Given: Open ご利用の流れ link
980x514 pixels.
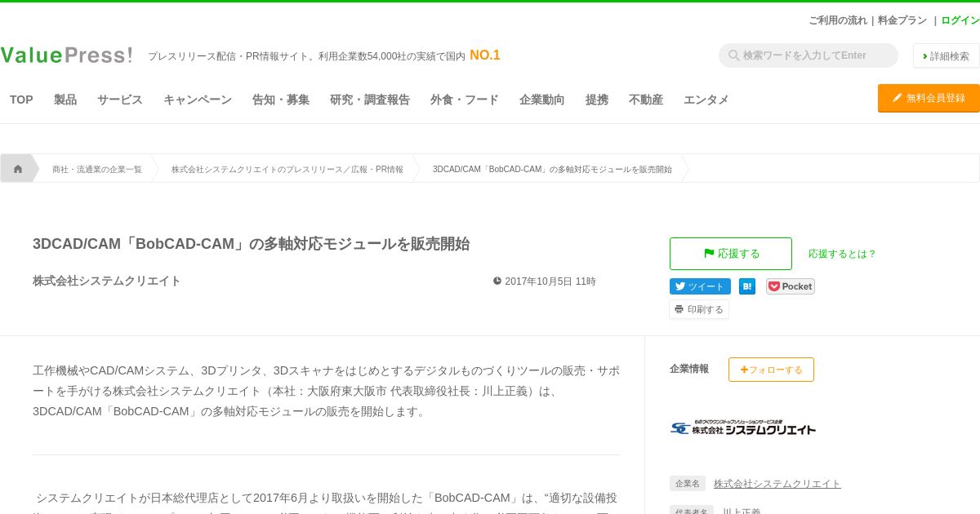Looking at the screenshot, I should pyautogui.click(x=838, y=20).
